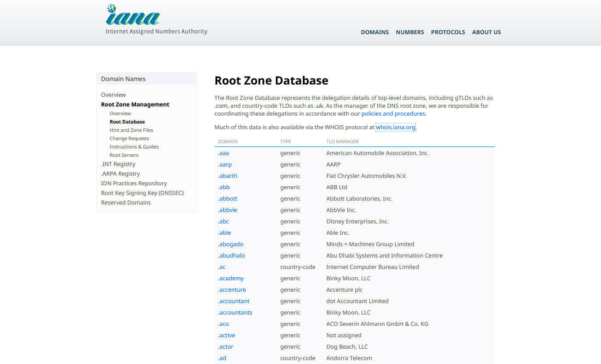The height and width of the screenshot is (364, 601).
Task: Select Root Database in sidebar
Action: [127, 122]
